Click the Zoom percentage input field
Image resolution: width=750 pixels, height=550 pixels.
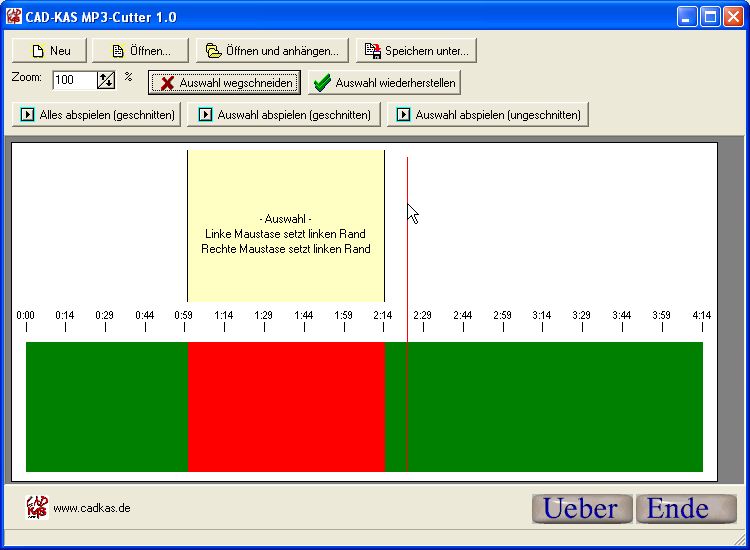pyautogui.click(x=74, y=80)
